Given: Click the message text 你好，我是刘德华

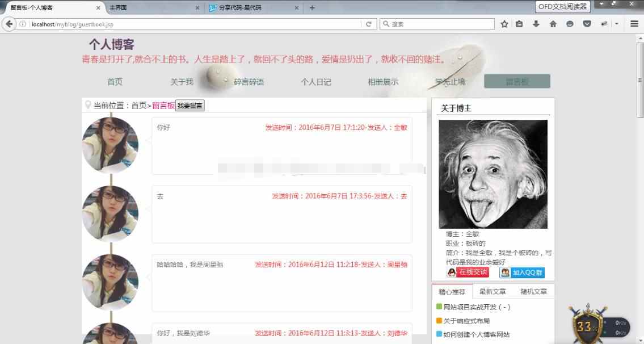Looking at the screenshot, I should 183,333.
